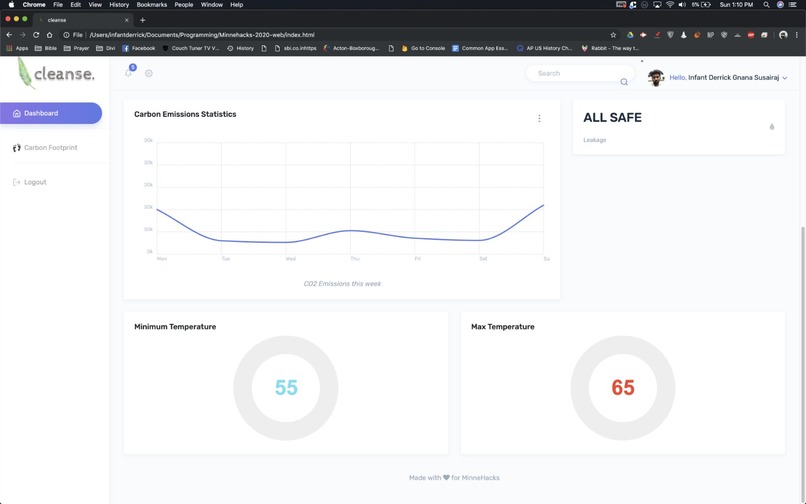The image size is (806, 504).
Task: Open the Notification Center list icon
Action: point(793,5)
